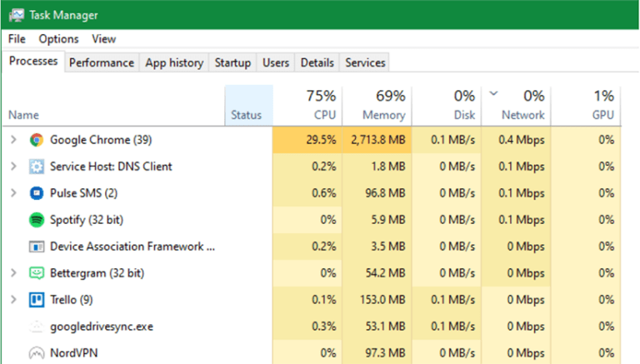
Task: Click the Google Chrome process icon
Action: pyautogui.click(x=36, y=140)
